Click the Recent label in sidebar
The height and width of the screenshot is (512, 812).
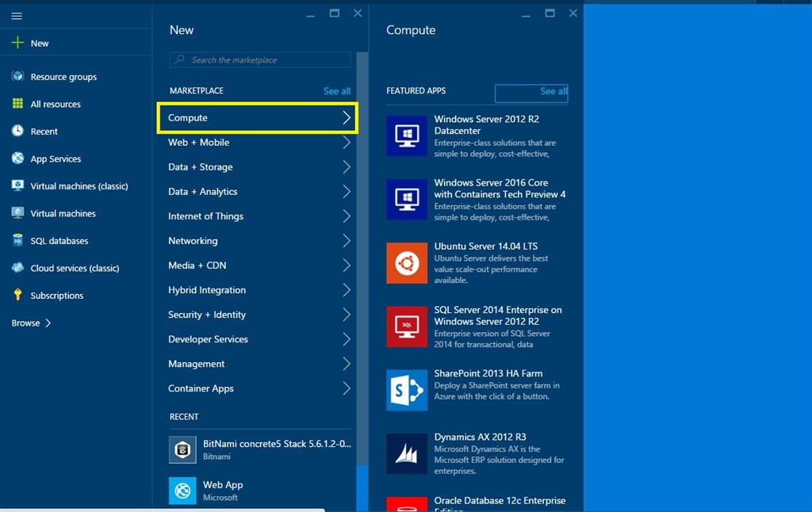point(44,132)
